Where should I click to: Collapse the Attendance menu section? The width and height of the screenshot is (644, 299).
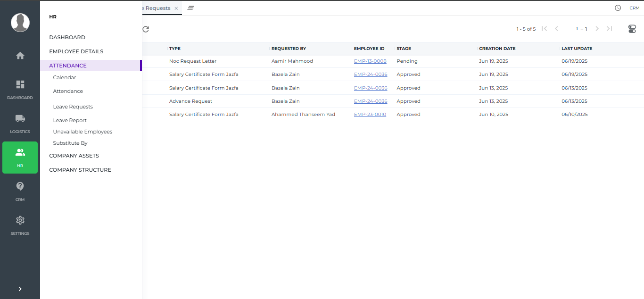click(x=91, y=66)
